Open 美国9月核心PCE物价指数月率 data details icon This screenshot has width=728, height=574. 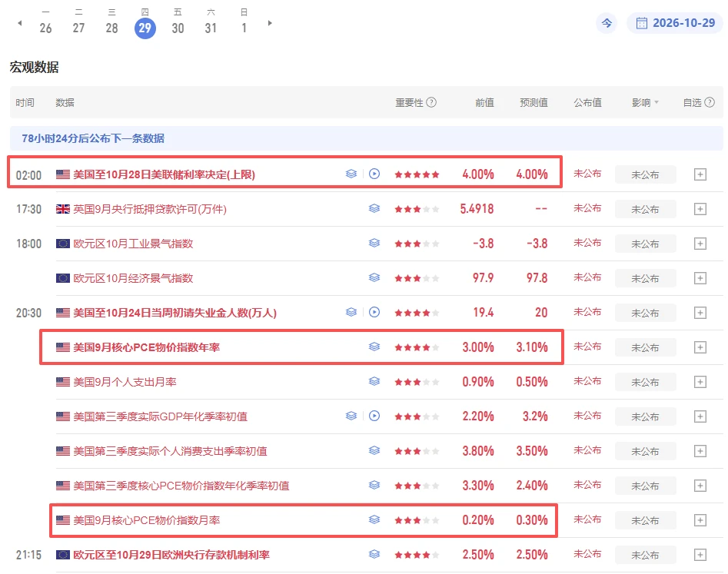[x=374, y=519]
